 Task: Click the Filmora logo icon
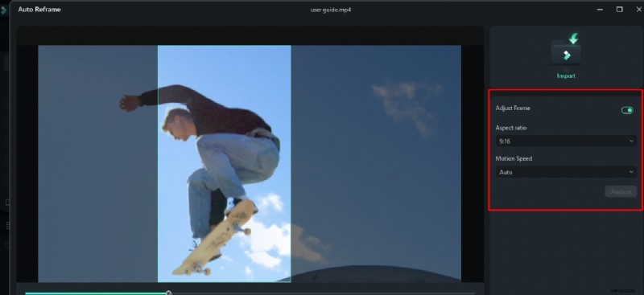[4, 10]
